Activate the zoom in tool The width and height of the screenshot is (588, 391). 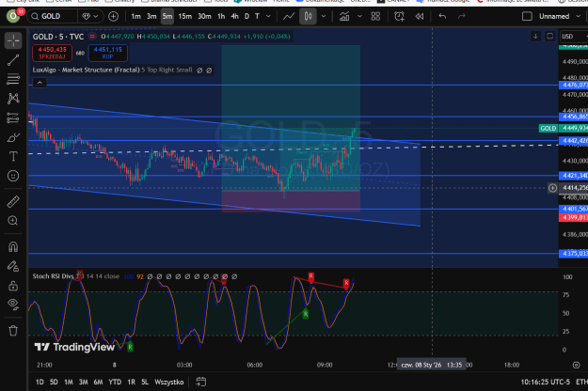point(13,221)
